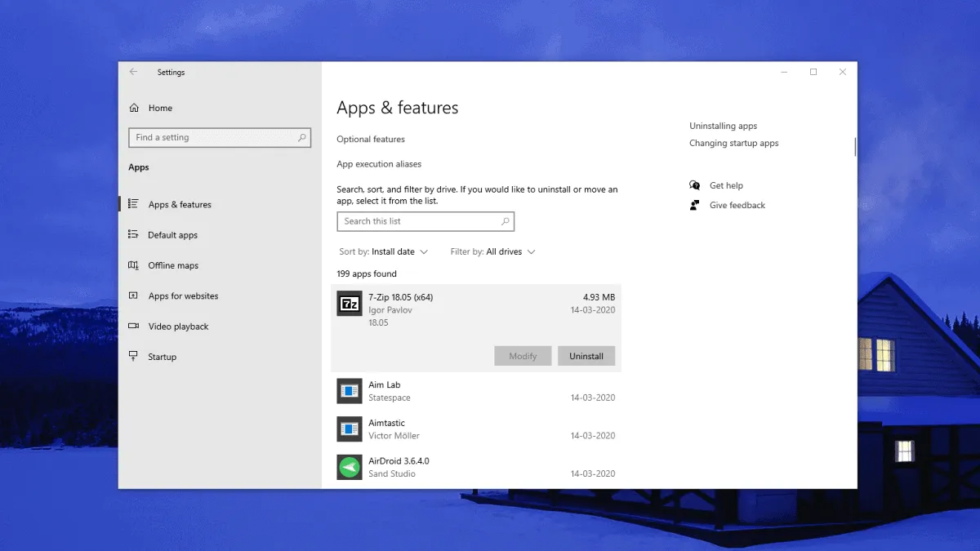
Task: Expand the Aim Lab list entry
Action: tap(474, 390)
